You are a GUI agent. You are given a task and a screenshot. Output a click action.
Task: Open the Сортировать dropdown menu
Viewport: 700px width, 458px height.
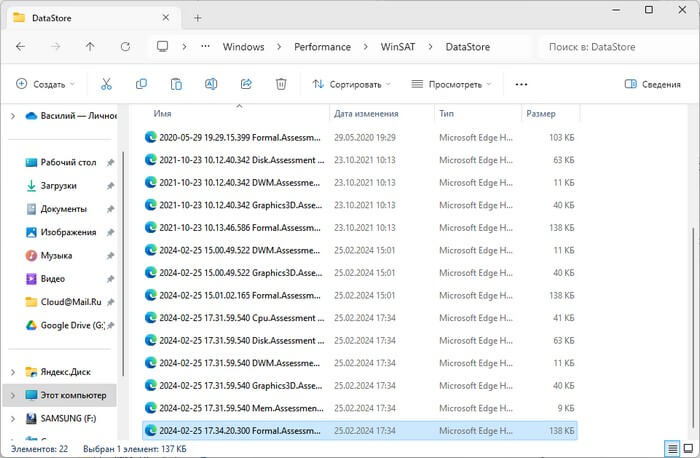tap(352, 85)
